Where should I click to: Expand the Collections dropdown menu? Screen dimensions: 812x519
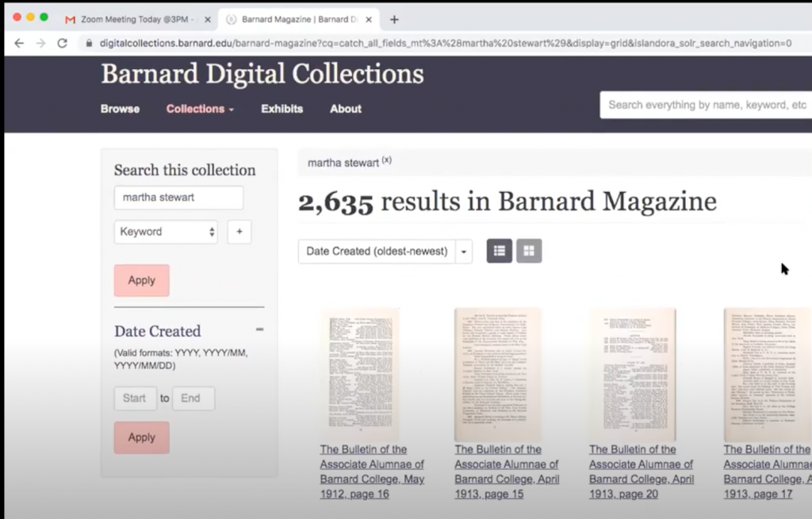(x=200, y=109)
